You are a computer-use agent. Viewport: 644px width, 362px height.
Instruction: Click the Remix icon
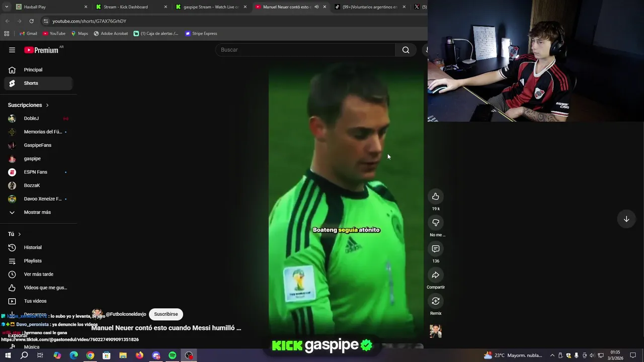click(x=436, y=301)
